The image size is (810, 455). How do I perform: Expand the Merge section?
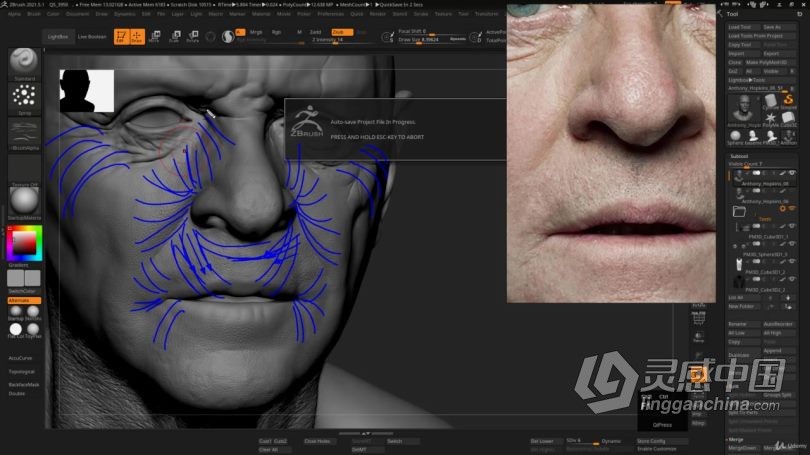point(736,440)
